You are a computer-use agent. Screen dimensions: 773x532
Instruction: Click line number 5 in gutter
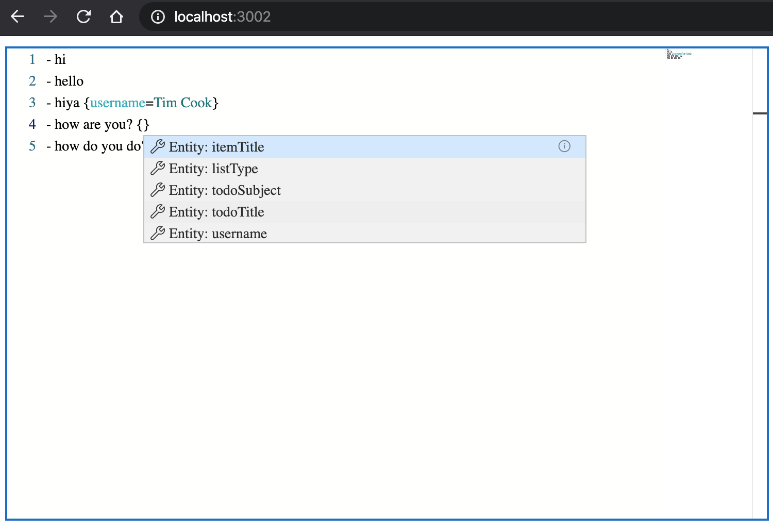click(32, 146)
